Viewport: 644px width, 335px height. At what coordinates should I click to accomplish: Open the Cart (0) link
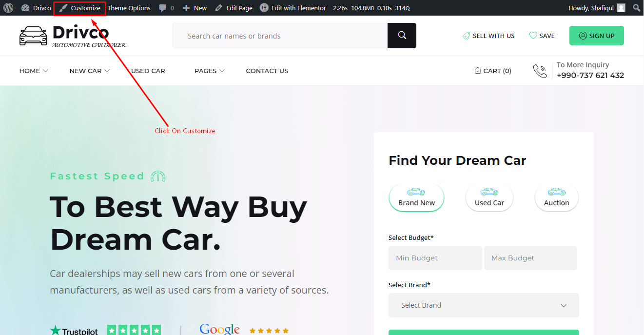pyautogui.click(x=493, y=71)
